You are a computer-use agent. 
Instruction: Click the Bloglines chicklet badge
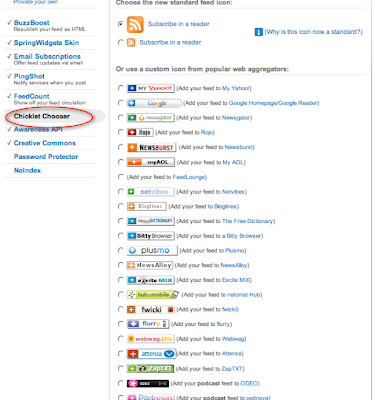coord(147,206)
